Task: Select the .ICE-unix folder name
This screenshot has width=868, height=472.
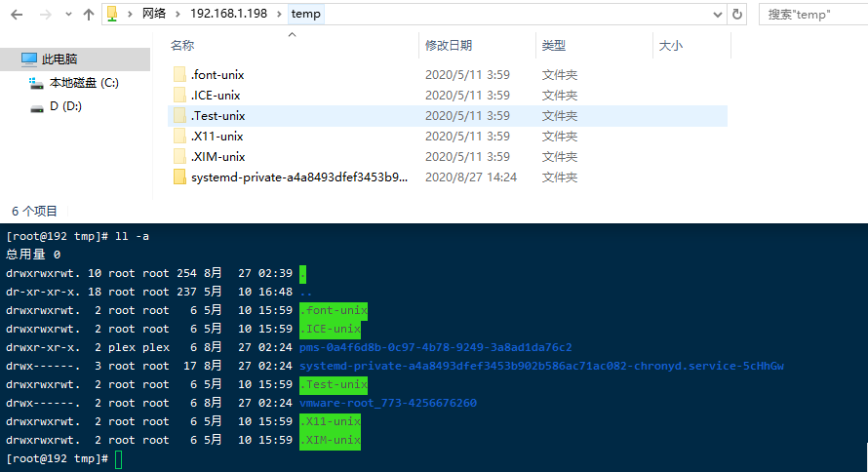Action: point(216,96)
